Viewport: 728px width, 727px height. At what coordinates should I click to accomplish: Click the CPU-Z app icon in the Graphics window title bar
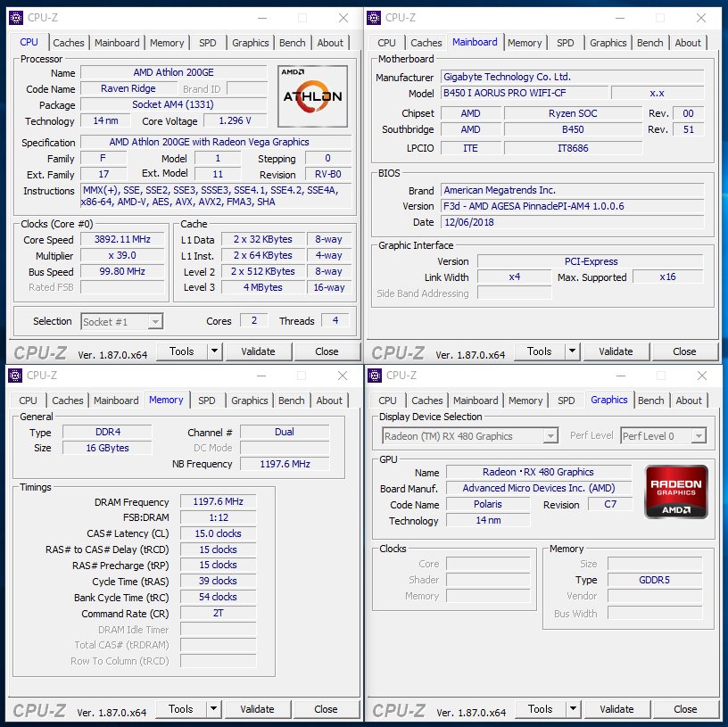tap(374, 376)
